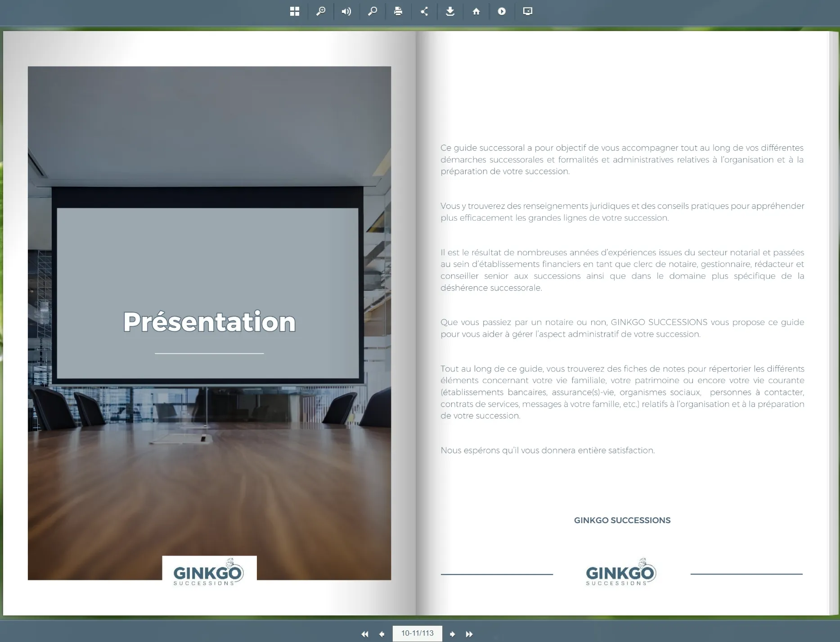Screen dimensions: 840x642
Task: Click the paragraph starting 'Ce guide successoral'
Action: click(622, 159)
